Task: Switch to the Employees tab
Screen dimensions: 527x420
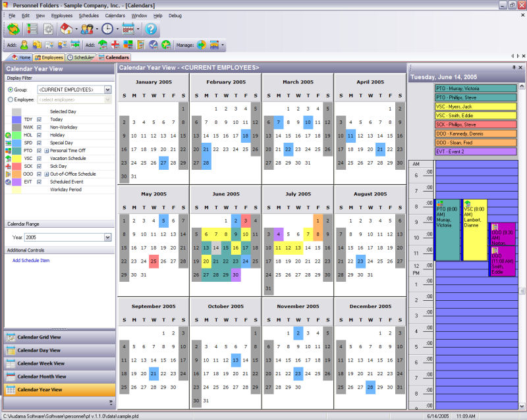Action: click(49, 58)
